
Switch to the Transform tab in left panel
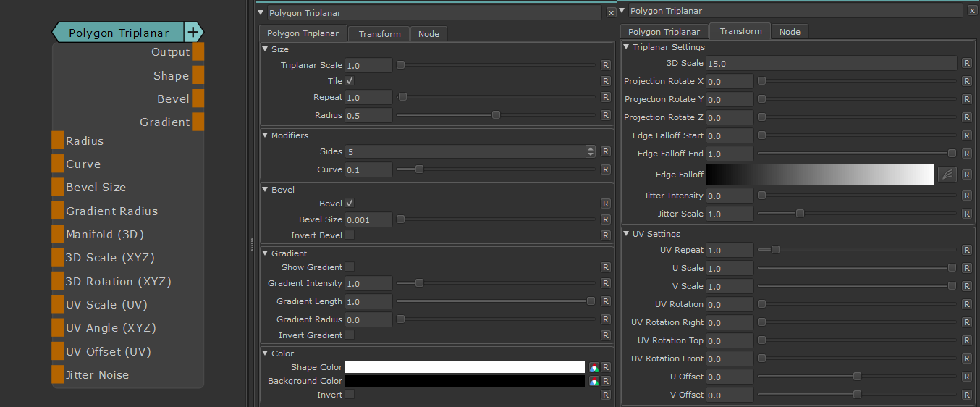(x=379, y=34)
